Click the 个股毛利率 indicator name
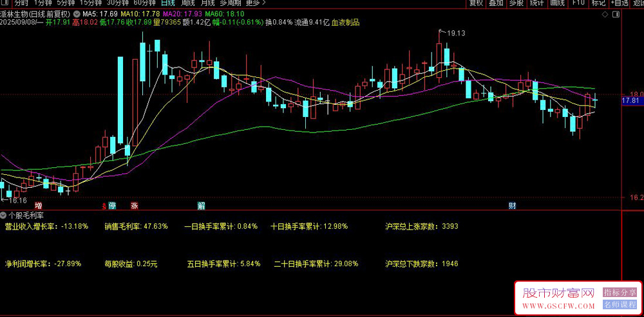The width and height of the screenshot is (644, 317). pos(26,215)
